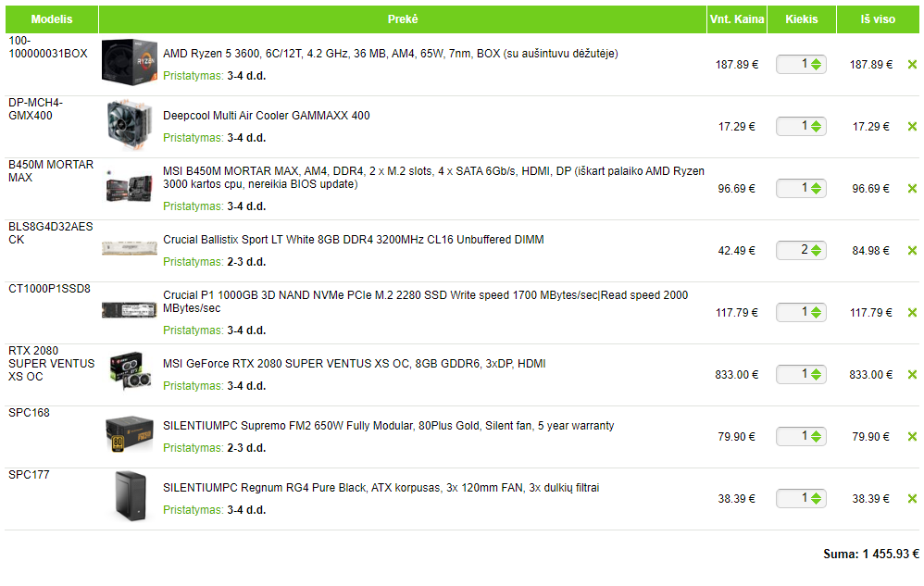Click the quantity field for Crucial P1 SSD
The height and width of the screenshot is (586, 924).
click(x=802, y=312)
